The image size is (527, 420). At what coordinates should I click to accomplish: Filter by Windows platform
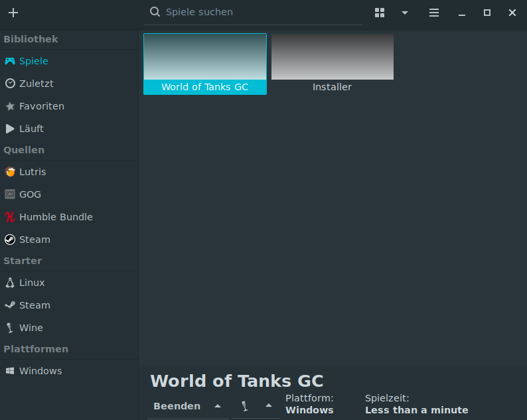(70, 371)
